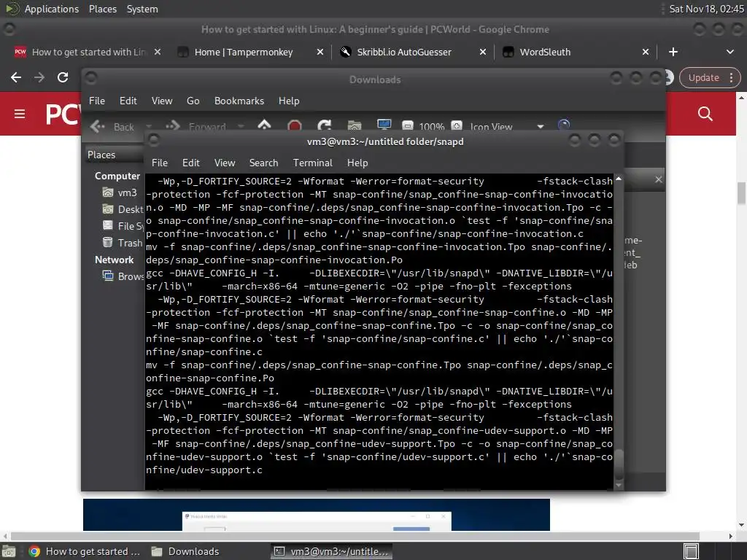Screen dimensions: 747x560
Task: Open the terminal's File menu
Action: coord(160,163)
